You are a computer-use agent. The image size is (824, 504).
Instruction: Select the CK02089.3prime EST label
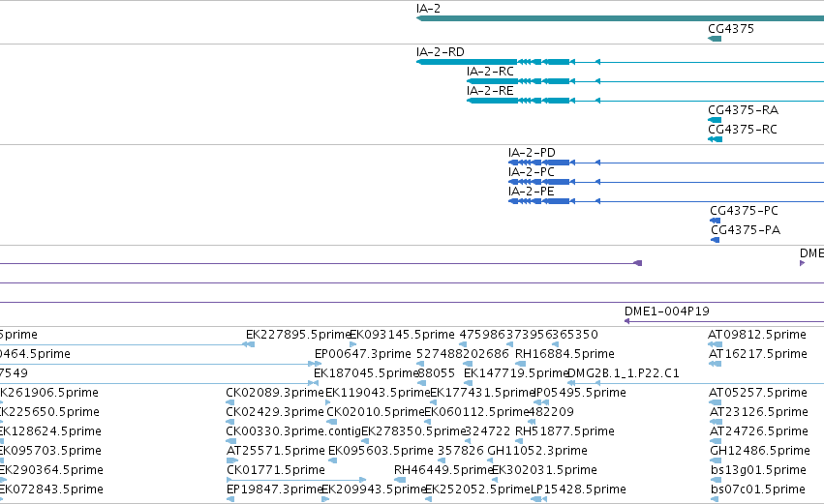[x=275, y=393]
